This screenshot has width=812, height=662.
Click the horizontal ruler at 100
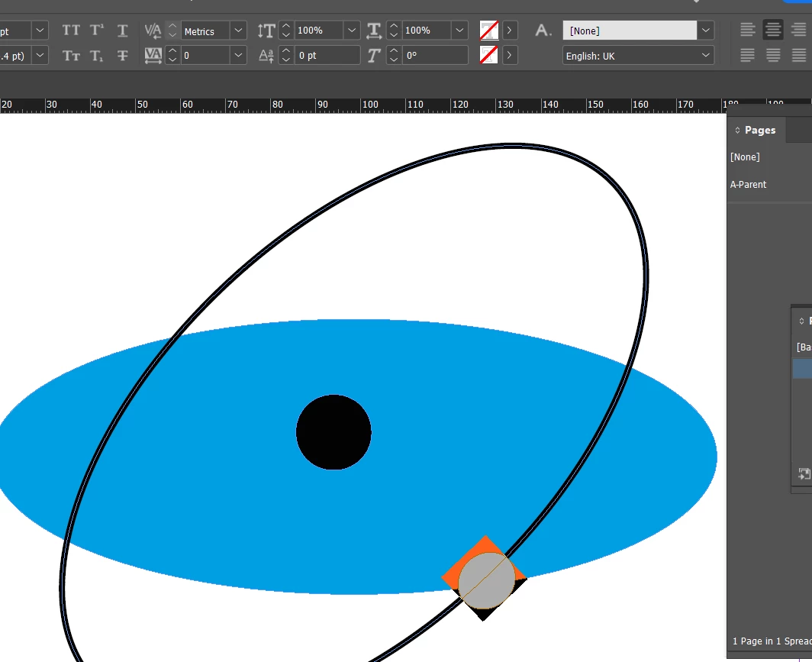[369, 105]
